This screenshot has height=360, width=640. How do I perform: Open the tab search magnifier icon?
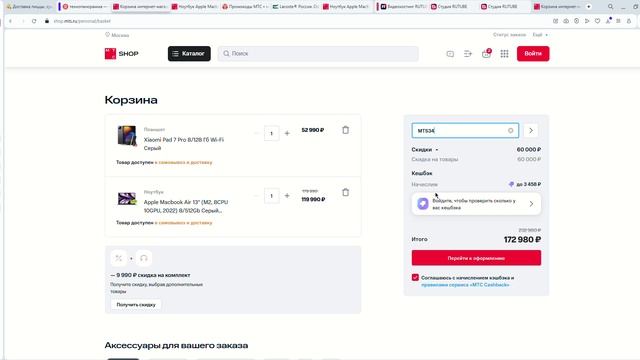point(611,7)
